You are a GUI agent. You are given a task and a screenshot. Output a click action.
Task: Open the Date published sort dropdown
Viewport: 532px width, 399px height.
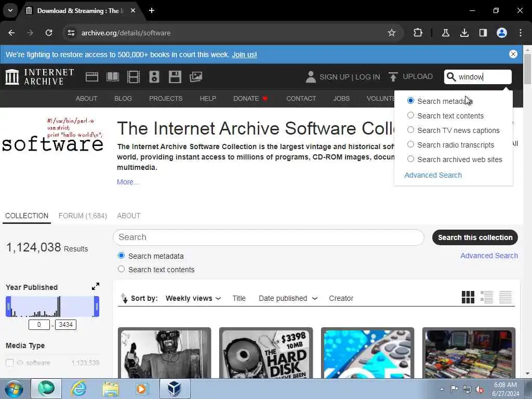coord(288,298)
